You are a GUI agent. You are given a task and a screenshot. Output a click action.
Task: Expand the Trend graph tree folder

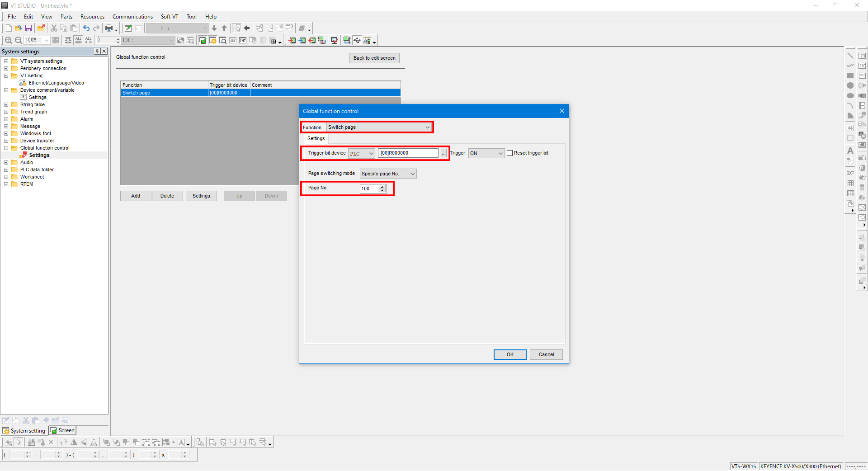[x=6, y=112]
